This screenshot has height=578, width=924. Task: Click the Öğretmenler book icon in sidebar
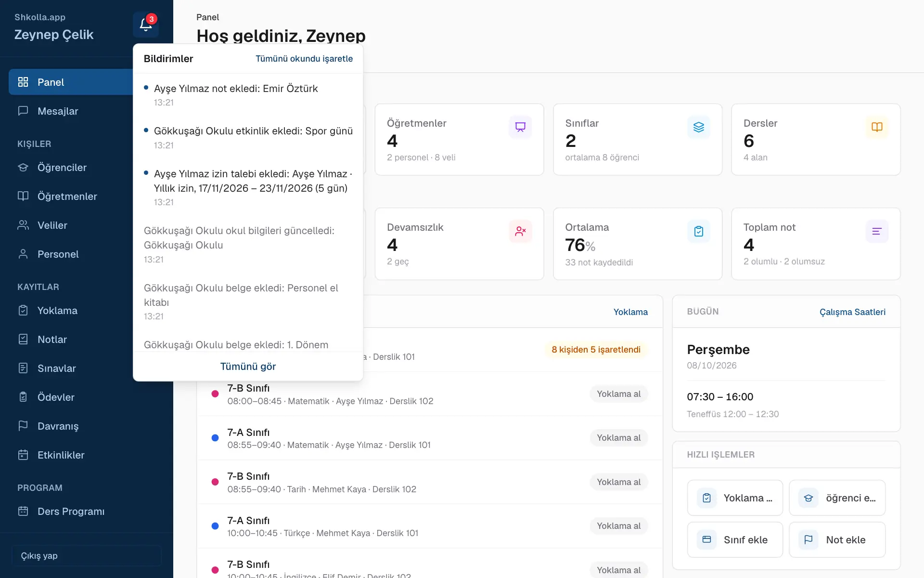pyautogui.click(x=23, y=196)
